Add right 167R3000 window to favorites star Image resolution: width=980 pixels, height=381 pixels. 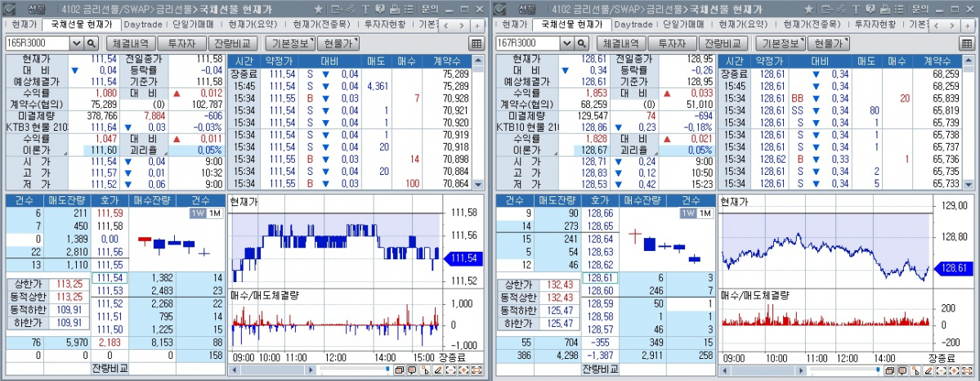click(x=808, y=9)
